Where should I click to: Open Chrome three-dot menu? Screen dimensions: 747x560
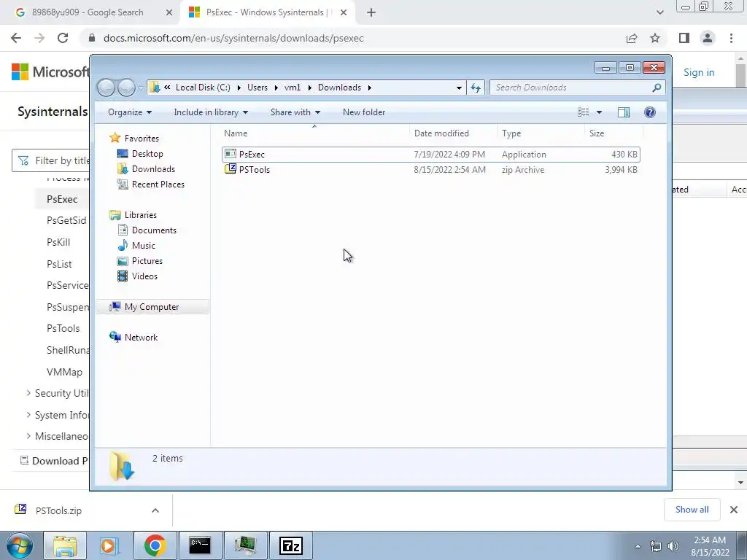pos(731,38)
